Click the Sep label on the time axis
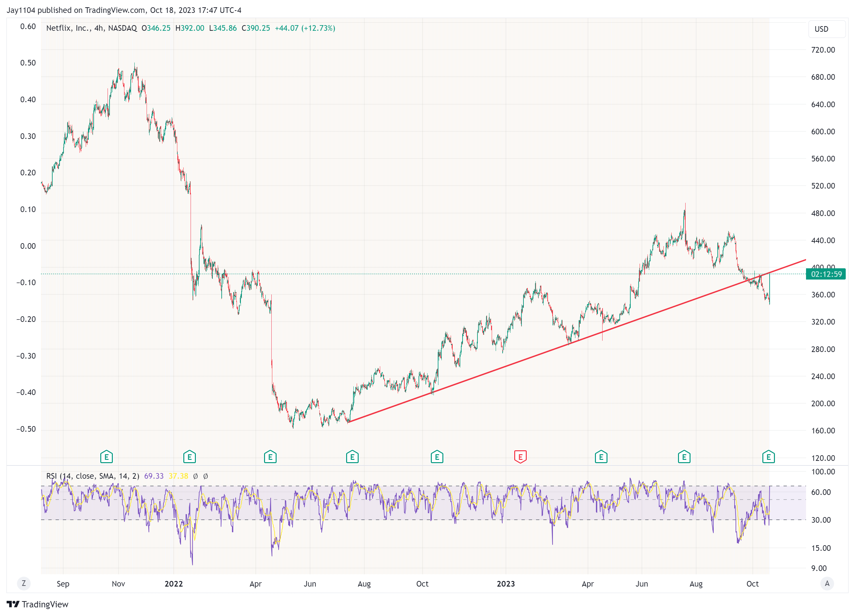The height and width of the screenshot is (616, 855). (63, 584)
